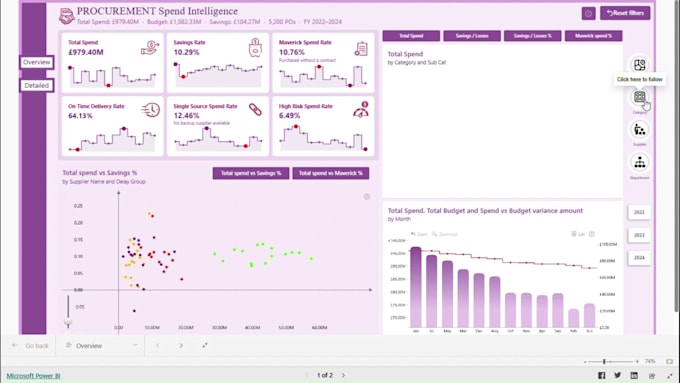Screen dimensions: 680x383
Task: Filter by year 2022
Action: (639, 212)
